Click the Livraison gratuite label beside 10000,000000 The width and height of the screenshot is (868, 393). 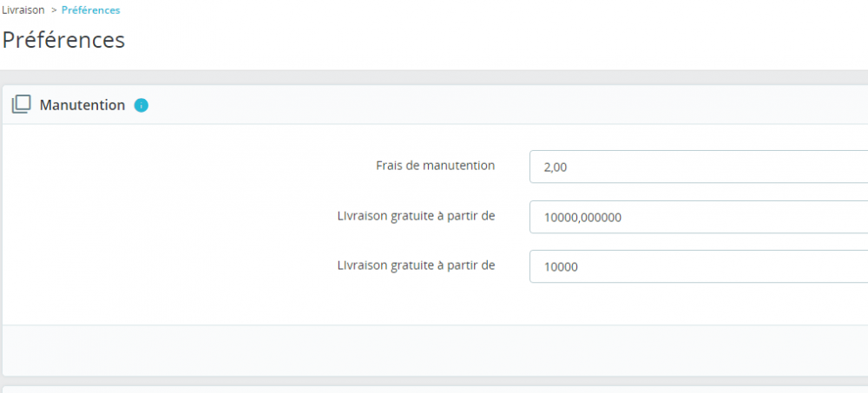[x=416, y=215]
